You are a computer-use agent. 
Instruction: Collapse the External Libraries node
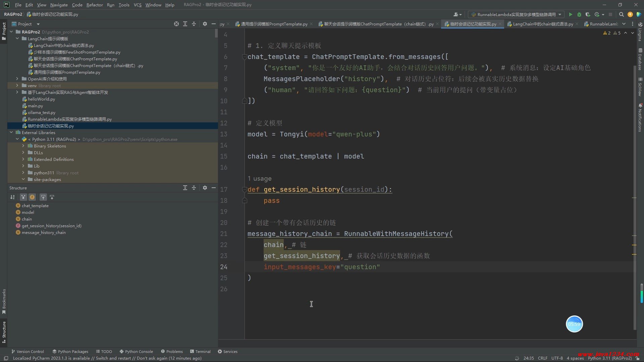pyautogui.click(x=11, y=132)
